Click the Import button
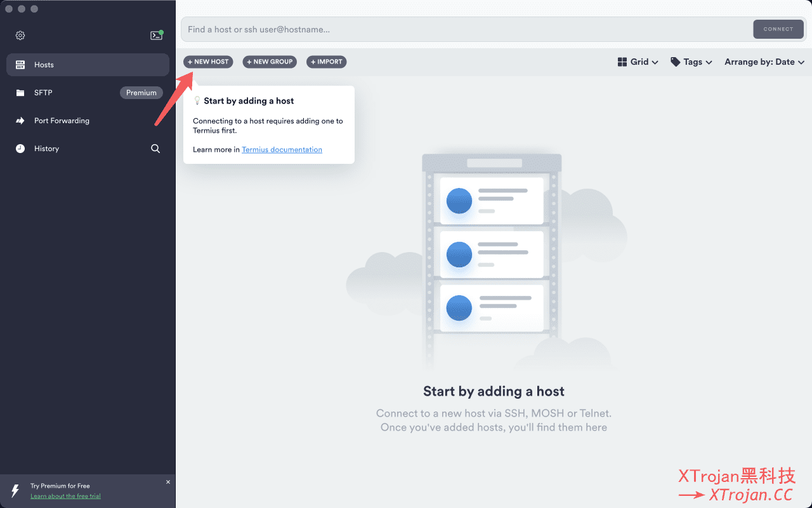Screen dimensions: 812x508 (x=327, y=62)
